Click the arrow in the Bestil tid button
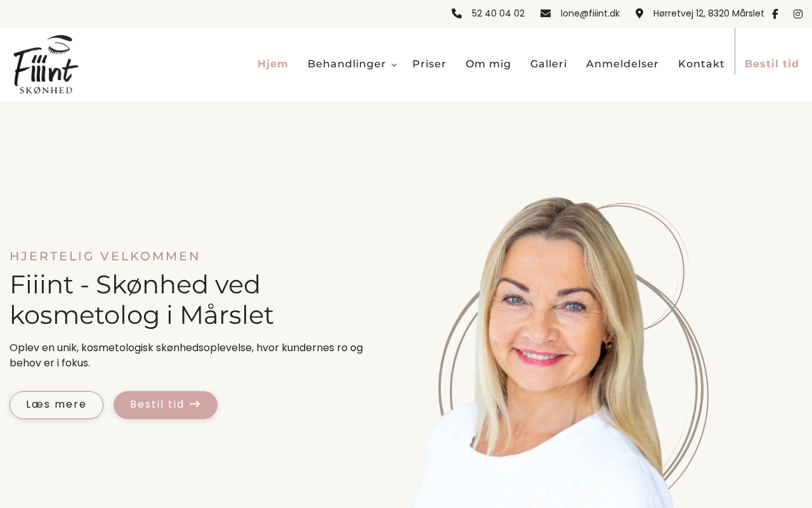Screen dimensions: 812x508 [195, 404]
